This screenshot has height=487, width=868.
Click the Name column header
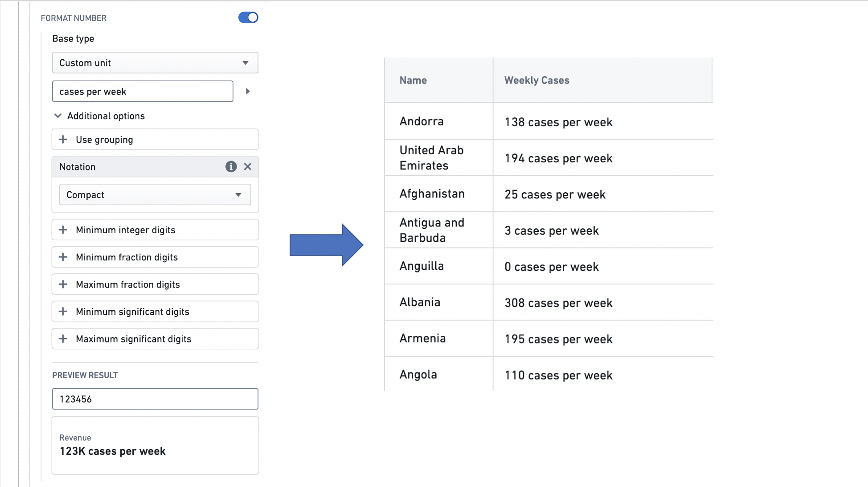pos(439,80)
